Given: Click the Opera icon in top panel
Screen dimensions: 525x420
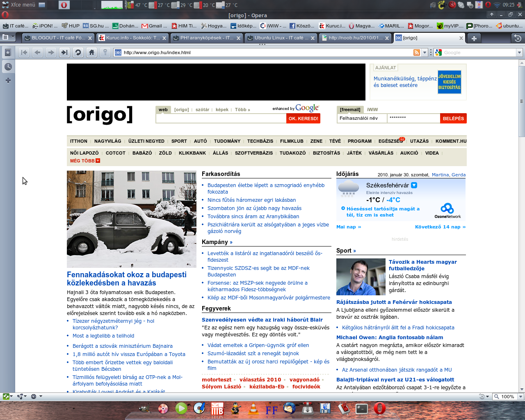Looking at the screenshot, I should coord(64,5).
